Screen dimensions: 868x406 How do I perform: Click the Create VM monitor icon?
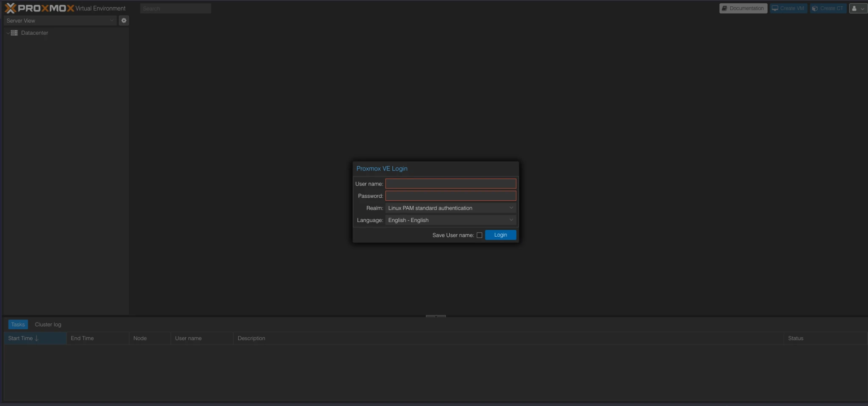(x=775, y=8)
